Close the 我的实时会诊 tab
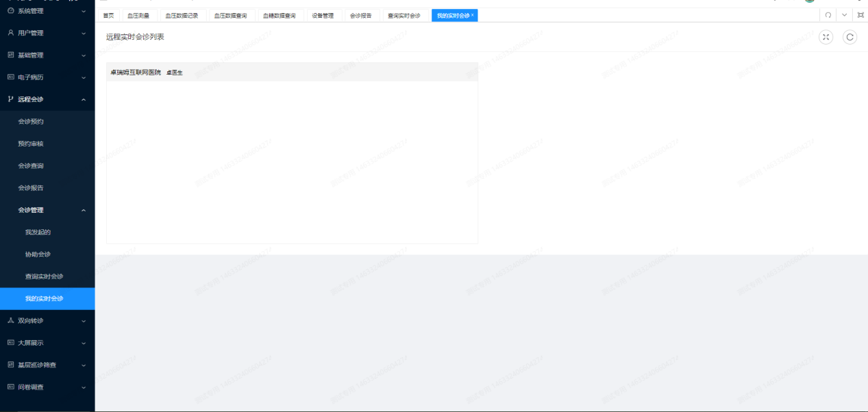 pos(472,15)
